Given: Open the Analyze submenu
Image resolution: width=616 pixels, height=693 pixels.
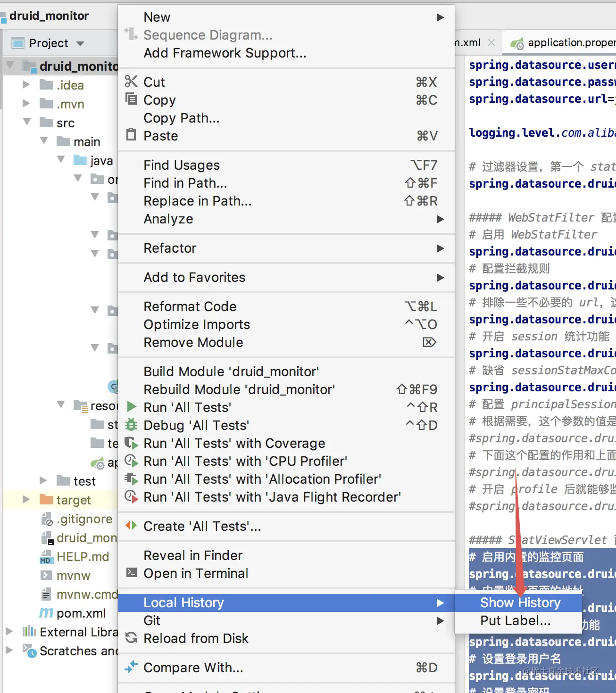Looking at the screenshot, I should (286, 219).
